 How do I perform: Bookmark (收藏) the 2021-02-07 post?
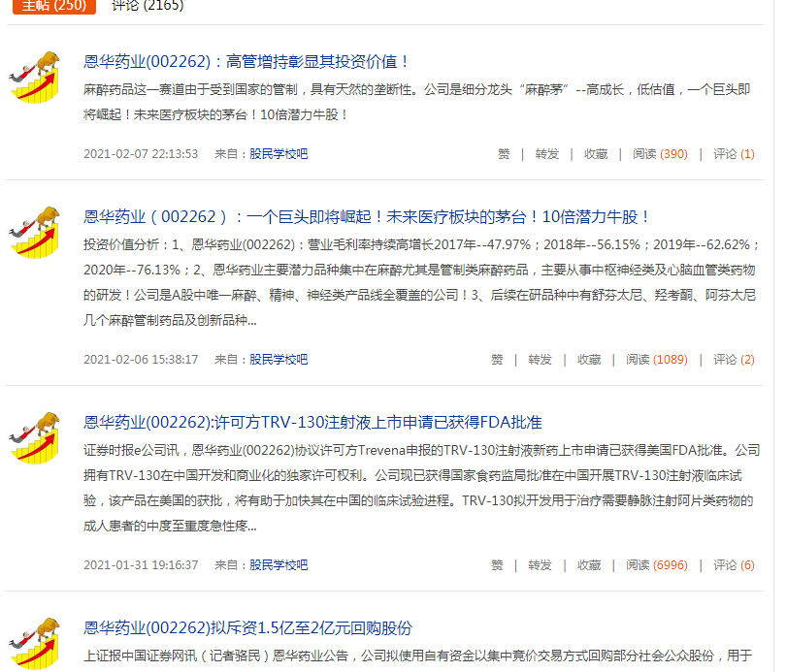(596, 154)
